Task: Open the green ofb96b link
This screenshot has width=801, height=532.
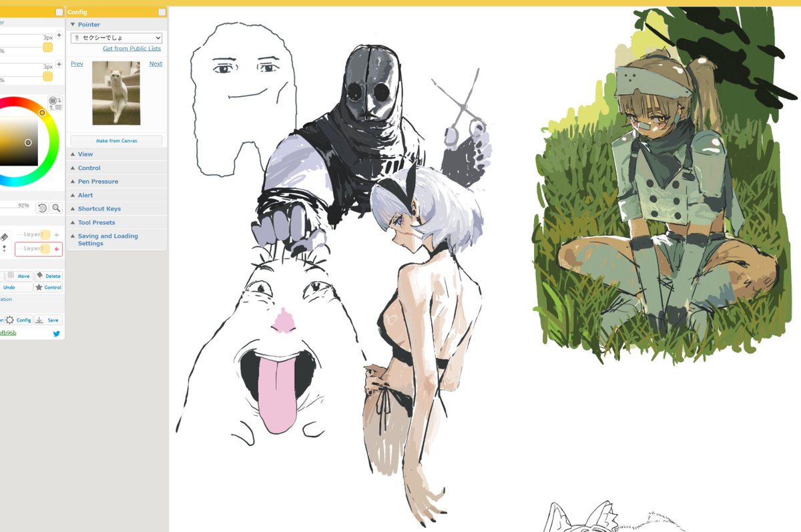Action: click(x=7, y=333)
